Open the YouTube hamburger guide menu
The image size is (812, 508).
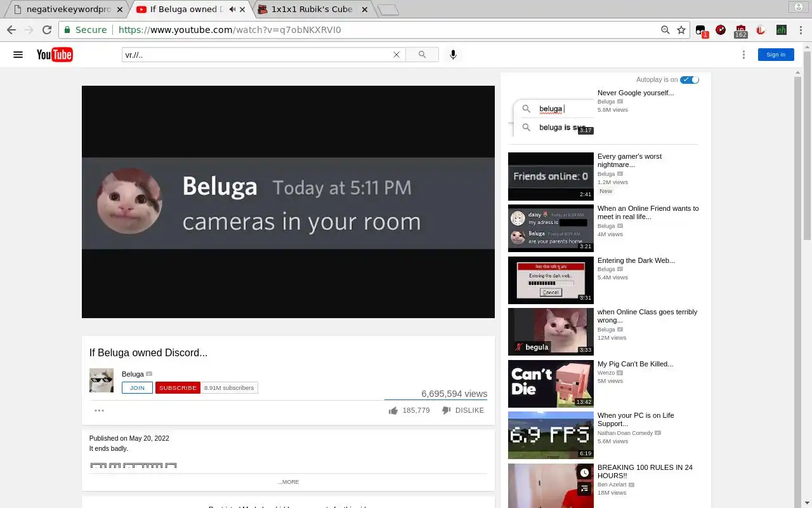[18, 55]
